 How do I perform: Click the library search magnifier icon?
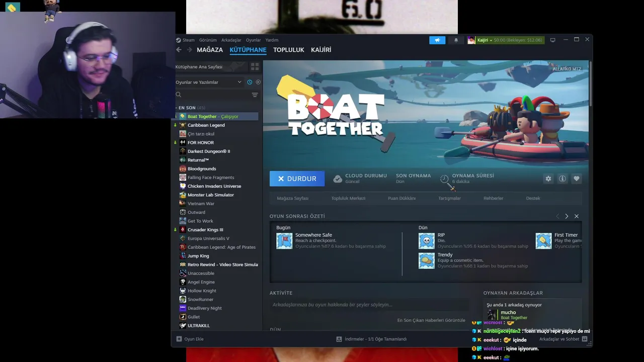click(x=179, y=95)
